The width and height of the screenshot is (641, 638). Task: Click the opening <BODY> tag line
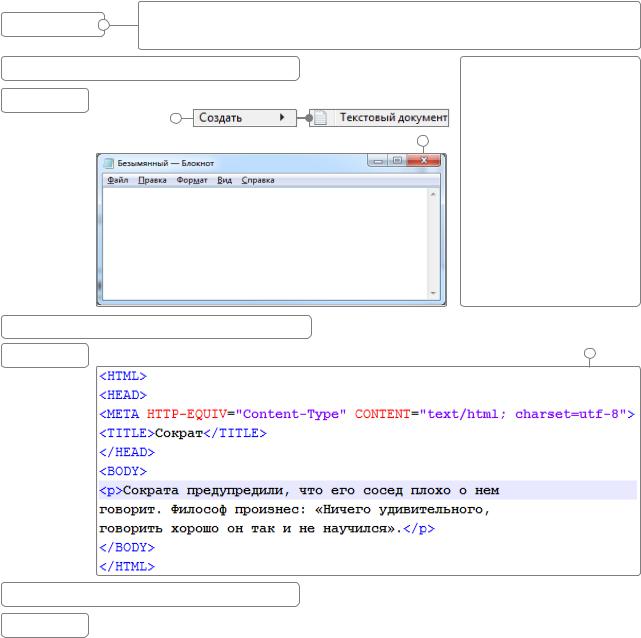[x=123, y=471]
